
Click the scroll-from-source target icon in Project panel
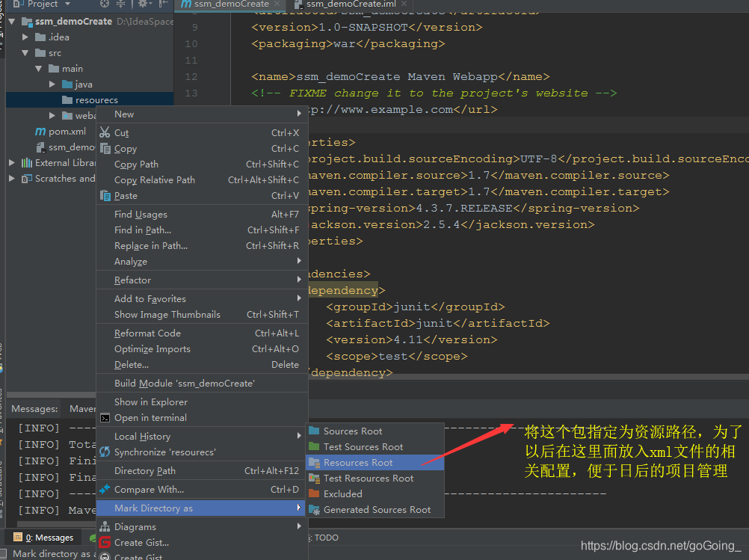coord(105,4)
